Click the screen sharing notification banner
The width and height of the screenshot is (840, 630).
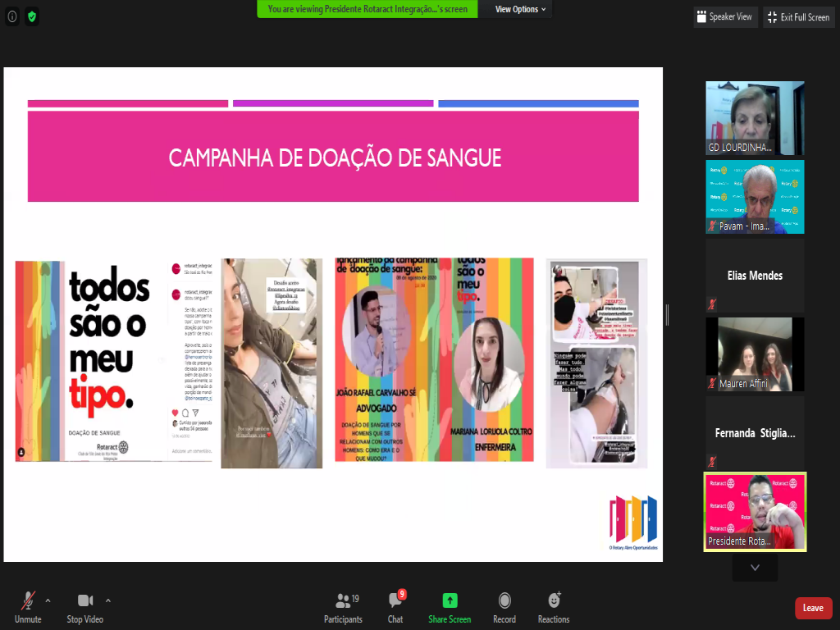pyautogui.click(x=367, y=10)
